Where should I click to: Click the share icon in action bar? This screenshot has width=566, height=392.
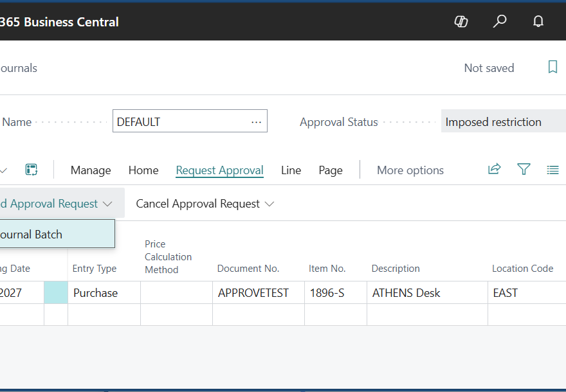(494, 170)
